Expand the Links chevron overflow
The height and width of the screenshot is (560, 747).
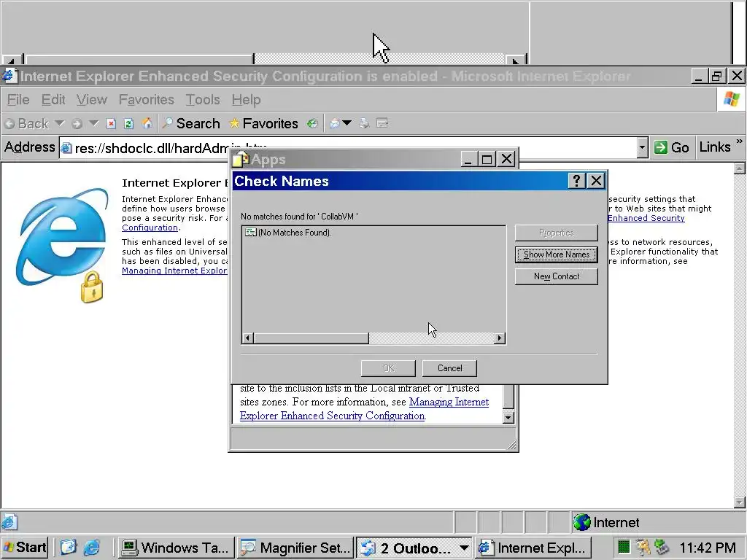[x=739, y=142]
